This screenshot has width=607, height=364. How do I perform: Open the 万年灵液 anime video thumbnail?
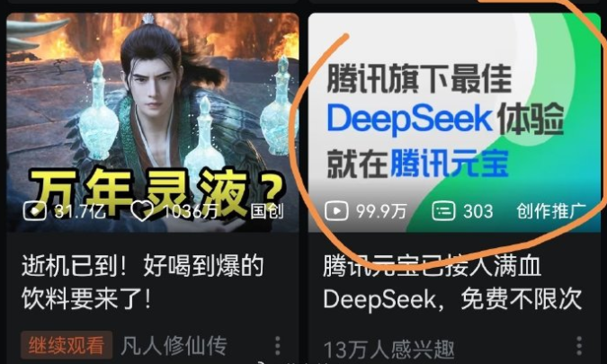pos(153,122)
